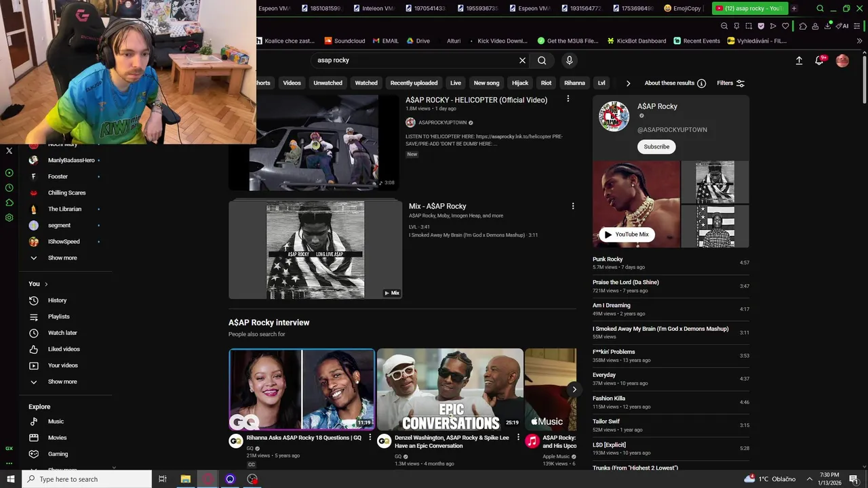Click inside the YouTube search field
Screen dimensions: 868x488
[414, 60]
